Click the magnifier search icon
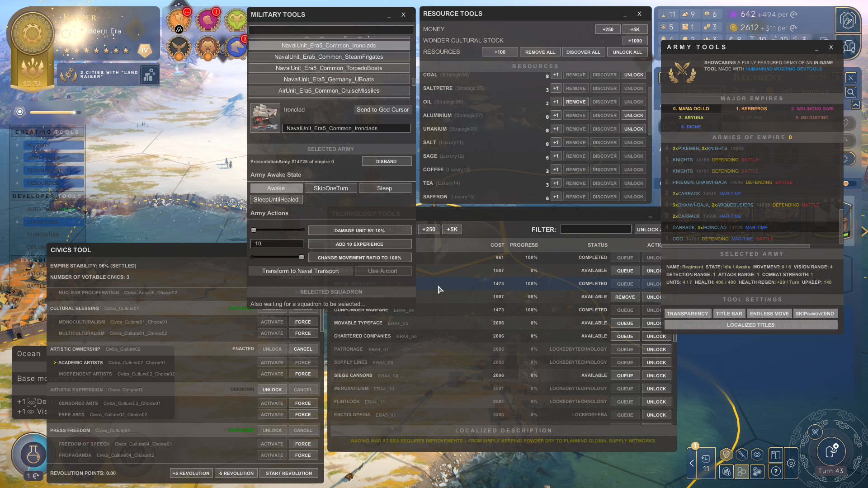This screenshot has width=868, height=488. tap(850, 92)
